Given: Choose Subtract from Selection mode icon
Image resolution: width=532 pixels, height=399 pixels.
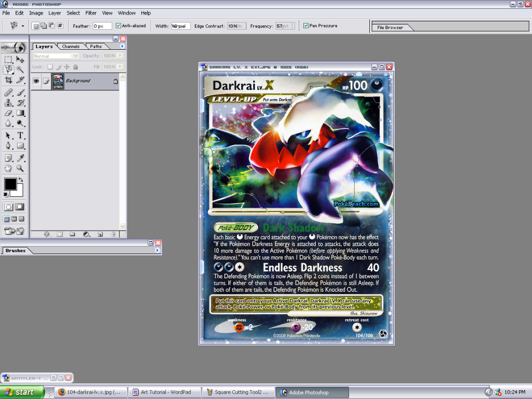Looking at the screenshot, I should tap(52, 26).
